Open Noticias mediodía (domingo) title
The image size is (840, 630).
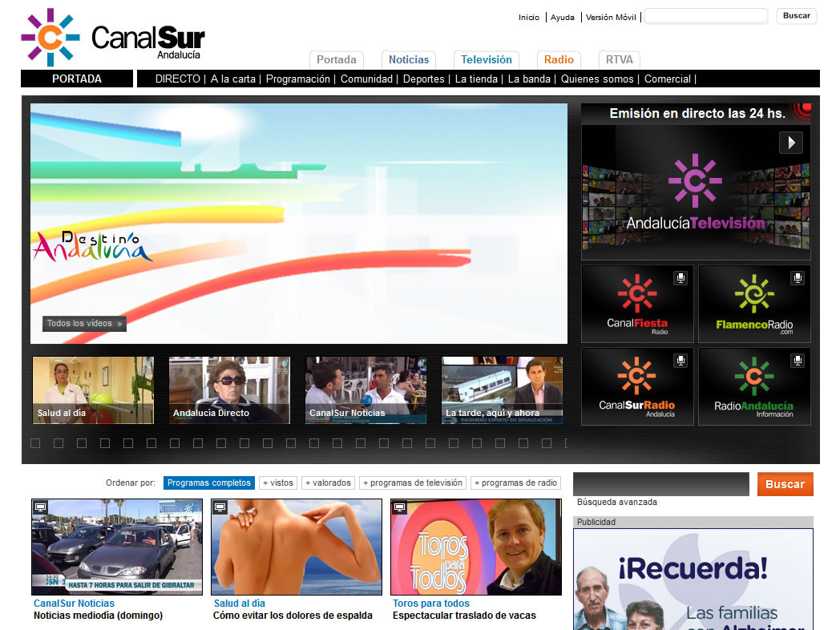click(98, 616)
